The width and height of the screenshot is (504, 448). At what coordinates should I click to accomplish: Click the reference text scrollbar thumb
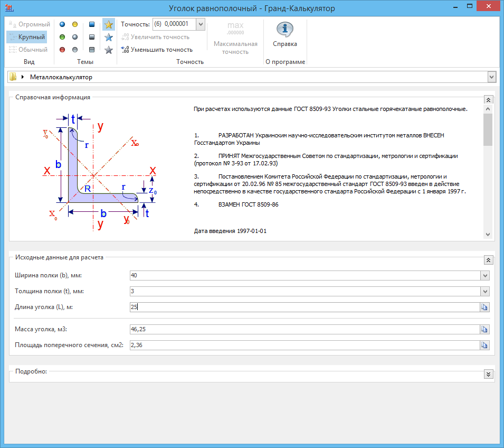488,130
